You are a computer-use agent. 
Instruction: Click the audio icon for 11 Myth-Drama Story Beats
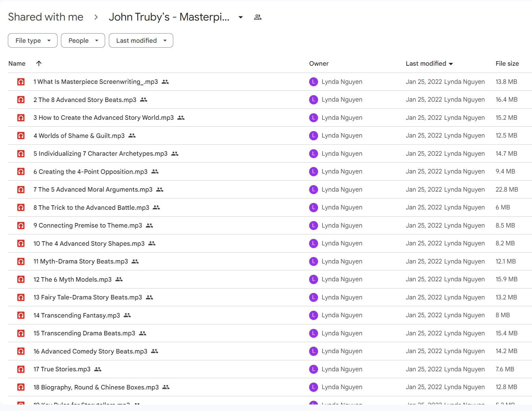(x=21, y=261)
